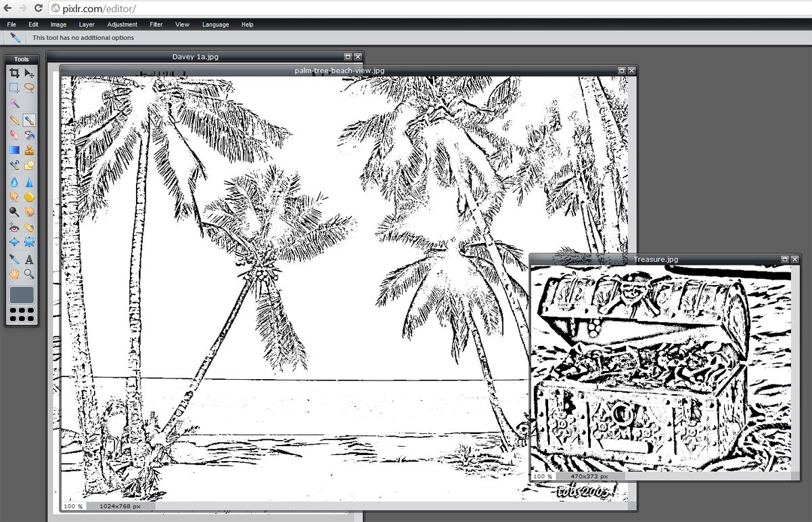Viewport: 812px width, 522px height.
Task: Select the Eraser tool
Action: (14, 134)
